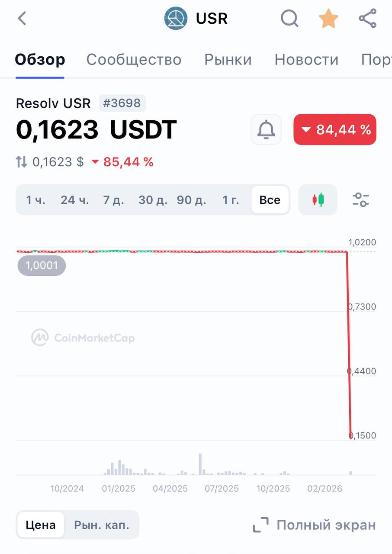Open the search magnifier icon
392x554 pixels.
point(289,19)
